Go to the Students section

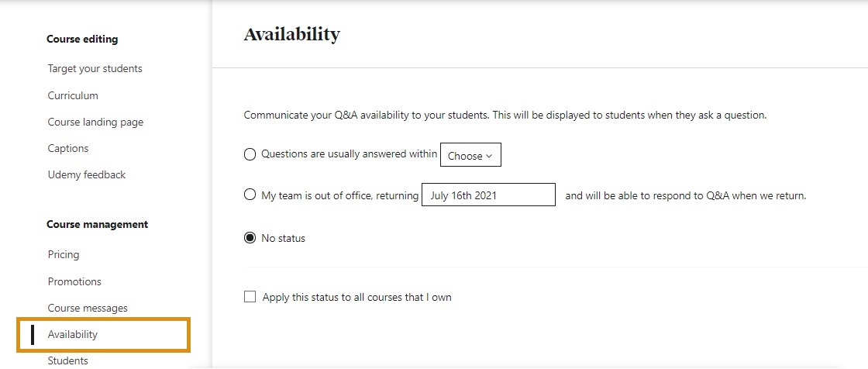point(68,360)
